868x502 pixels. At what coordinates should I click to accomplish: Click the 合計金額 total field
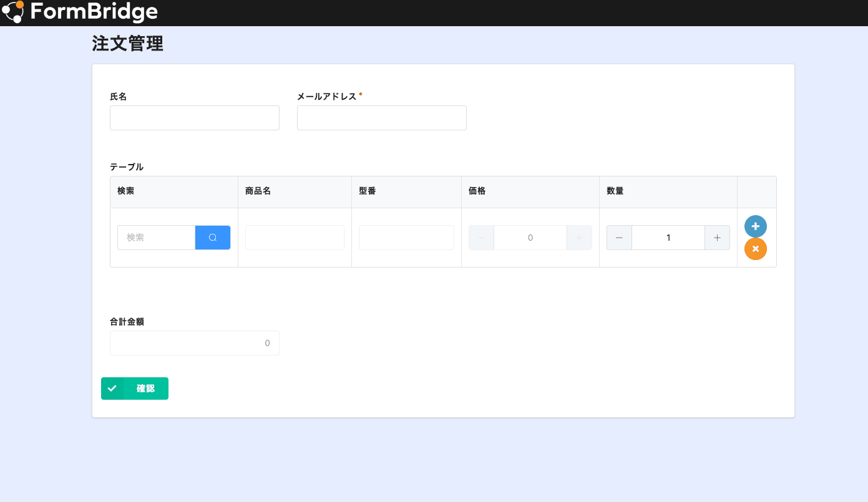pyautogui.click(x=195, y=343)
